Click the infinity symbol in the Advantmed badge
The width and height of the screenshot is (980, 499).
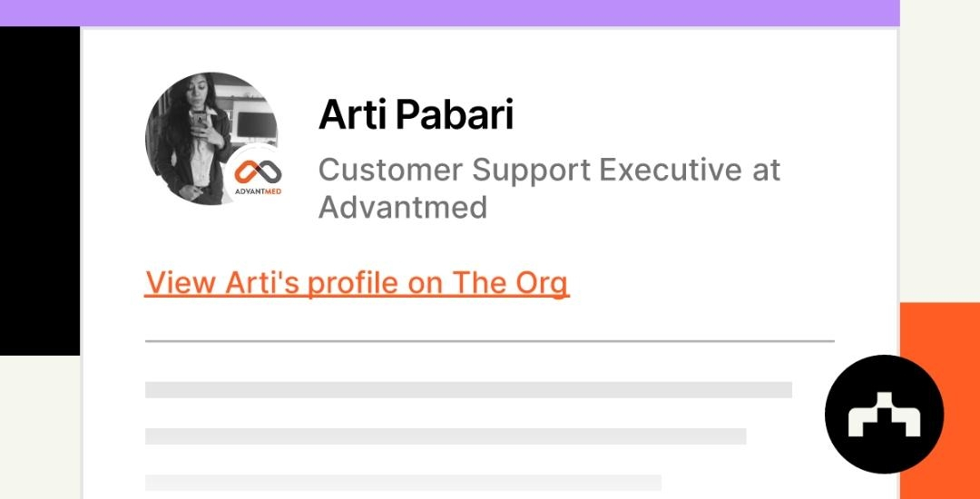point(254,171)
